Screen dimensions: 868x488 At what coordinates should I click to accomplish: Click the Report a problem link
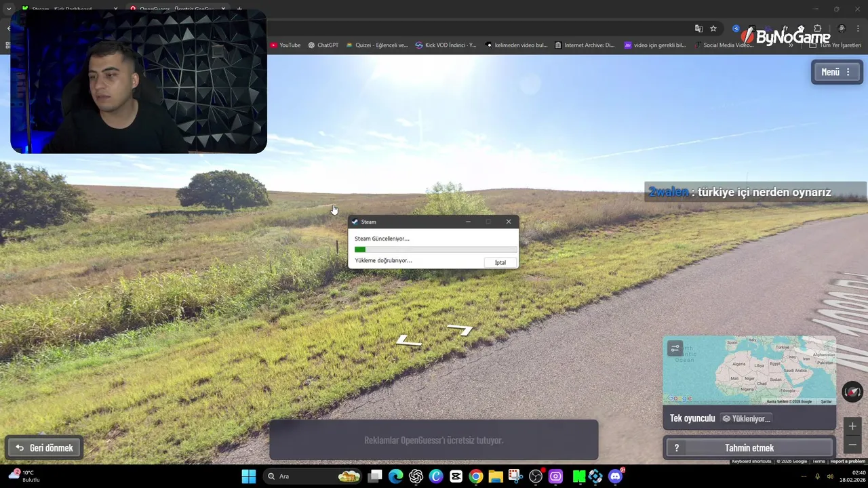tap(848, 462)
